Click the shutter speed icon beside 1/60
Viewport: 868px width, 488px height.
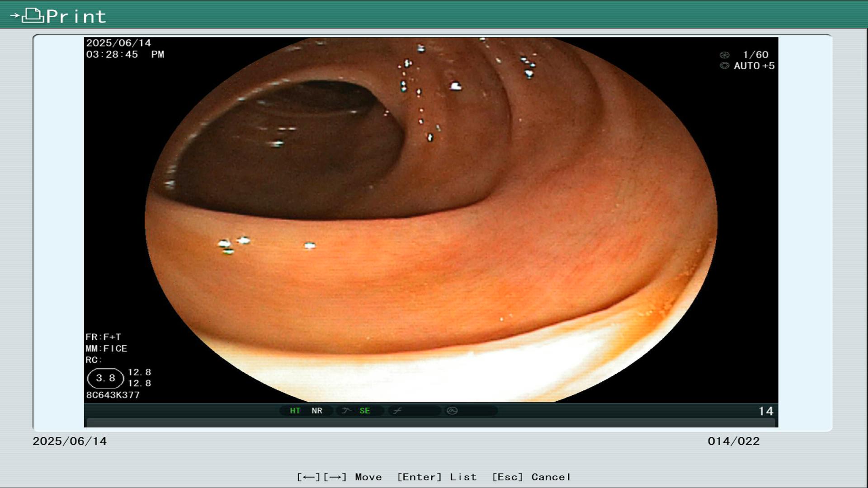(724, 55)
